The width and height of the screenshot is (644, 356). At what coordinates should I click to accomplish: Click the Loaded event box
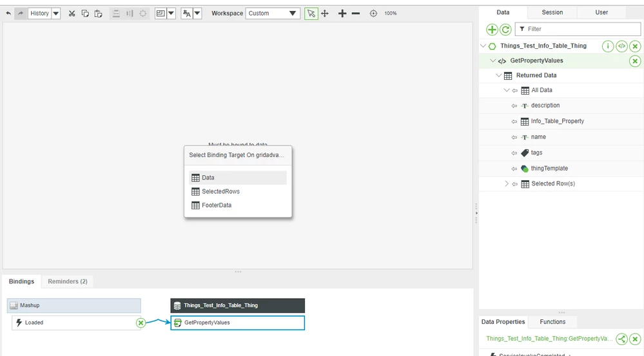tap(76, 323)
